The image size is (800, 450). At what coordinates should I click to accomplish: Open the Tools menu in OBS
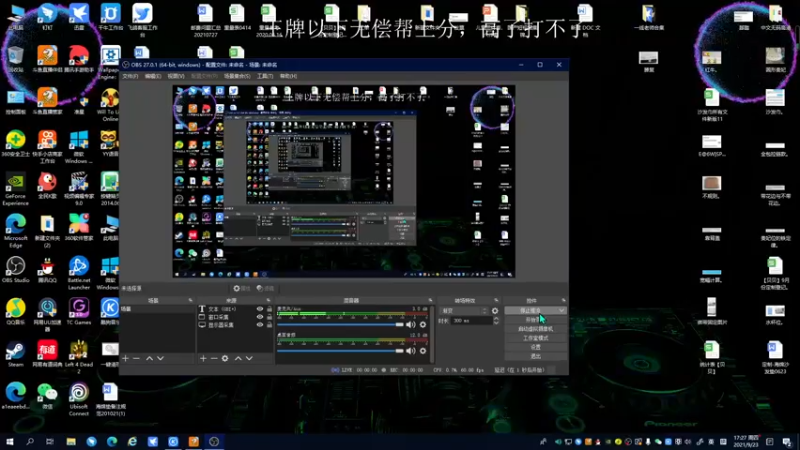pos(265,76)
